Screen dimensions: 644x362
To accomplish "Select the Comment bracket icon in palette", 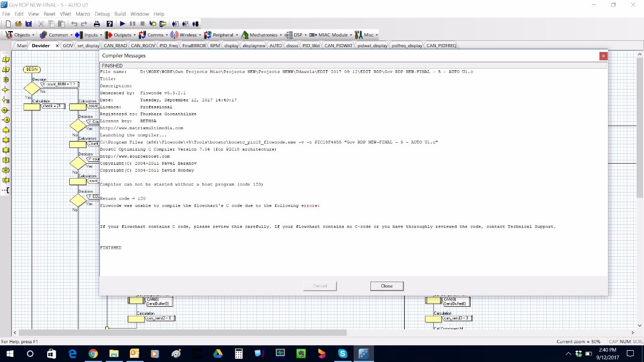I will tap(6, 190).
